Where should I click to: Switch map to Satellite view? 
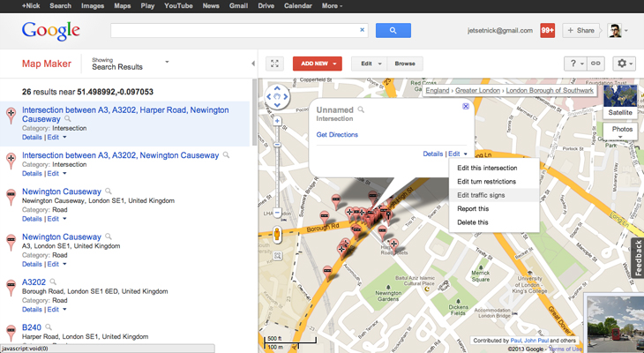point(620,112)
